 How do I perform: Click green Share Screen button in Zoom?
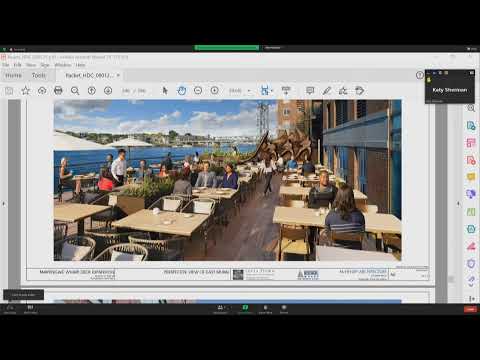click(x=245, y=309)
